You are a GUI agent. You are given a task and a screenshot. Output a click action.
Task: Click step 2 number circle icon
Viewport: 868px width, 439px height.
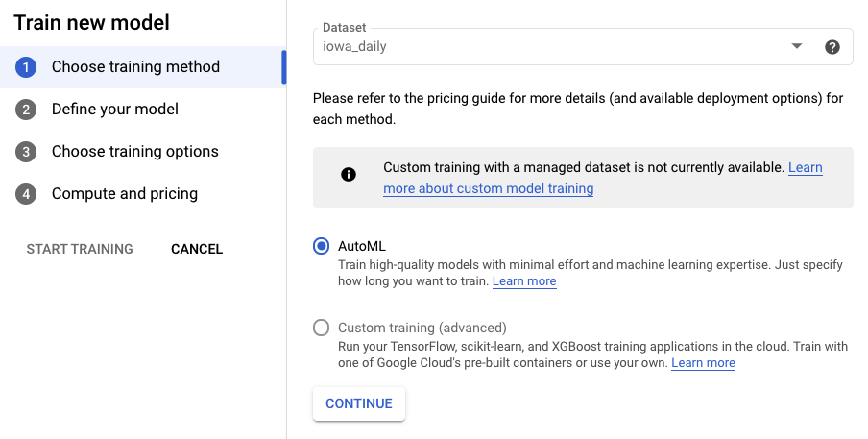26,110
